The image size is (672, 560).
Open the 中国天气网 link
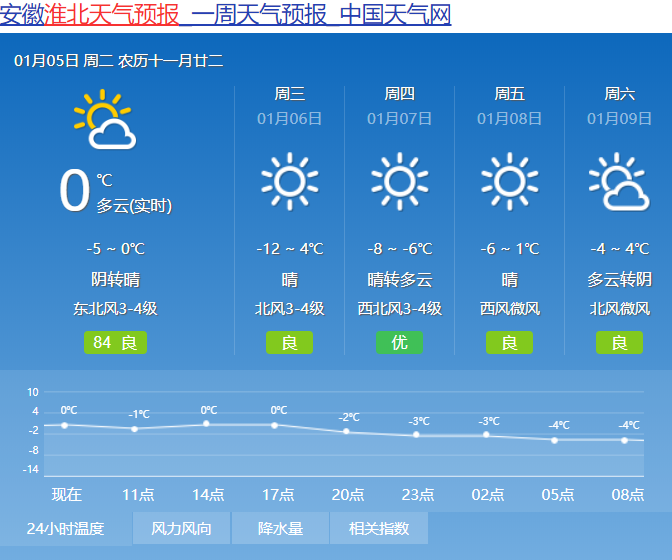click(x=395, y=15)
